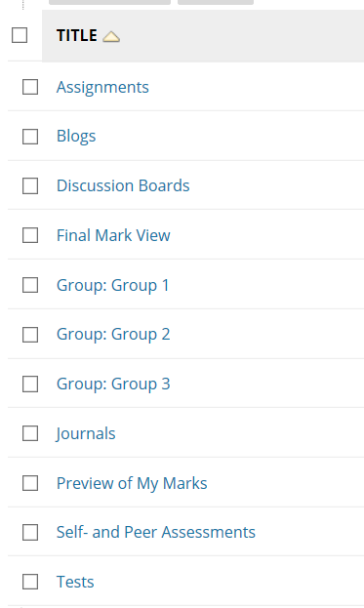Open the Discussion Boards link

(123, 185)
